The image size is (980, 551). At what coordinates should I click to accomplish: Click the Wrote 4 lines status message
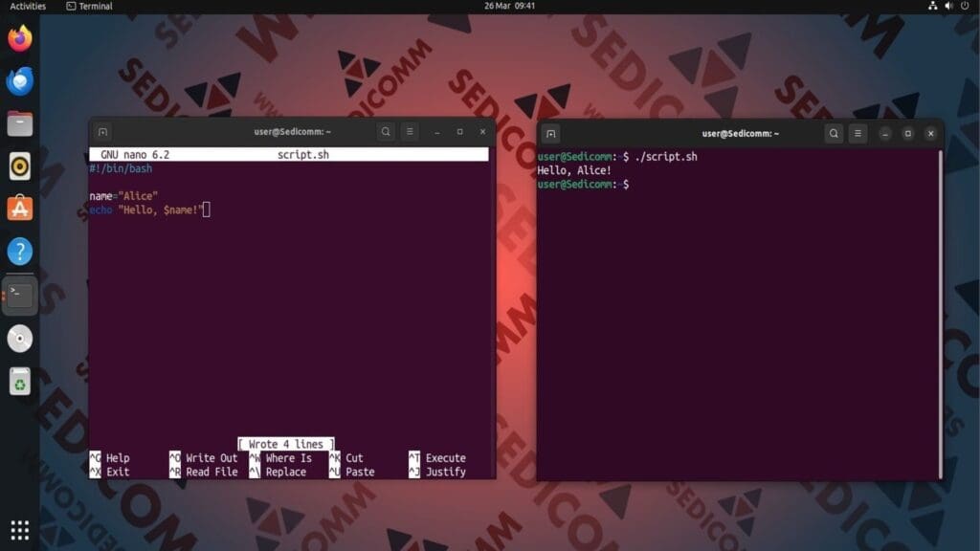(x=283, y=444)
